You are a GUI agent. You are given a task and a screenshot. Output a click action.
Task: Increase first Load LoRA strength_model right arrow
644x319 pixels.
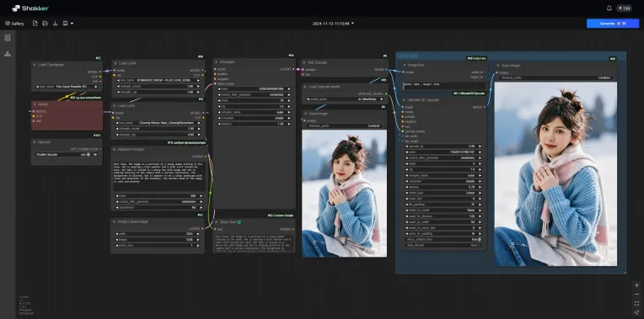(x=199, y=86)
